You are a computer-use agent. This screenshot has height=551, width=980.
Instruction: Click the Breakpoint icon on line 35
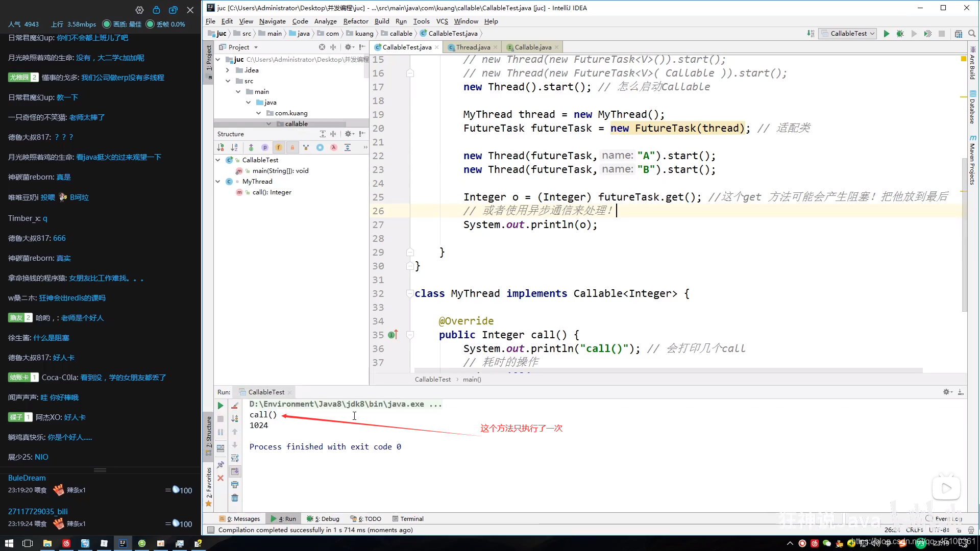391,334
